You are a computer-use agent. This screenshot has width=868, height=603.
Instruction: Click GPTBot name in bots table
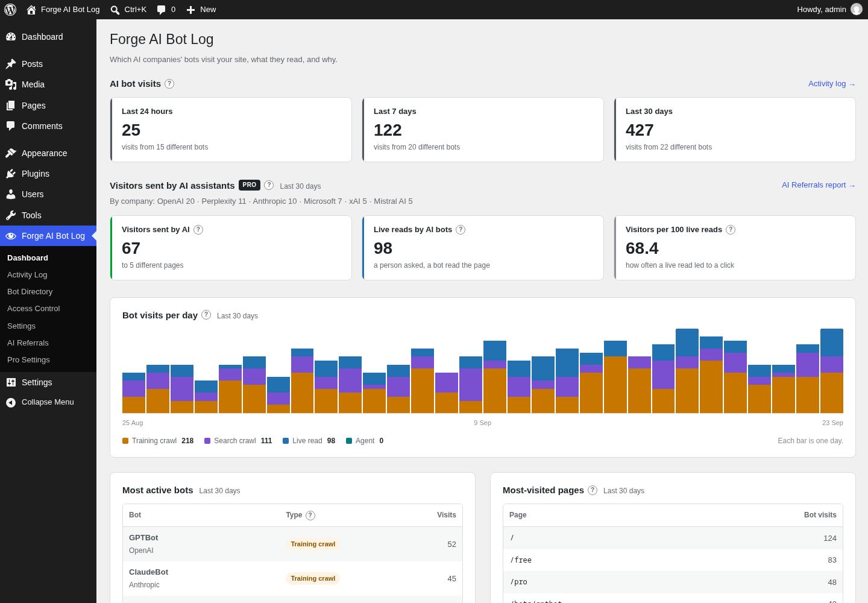(143, 538)
